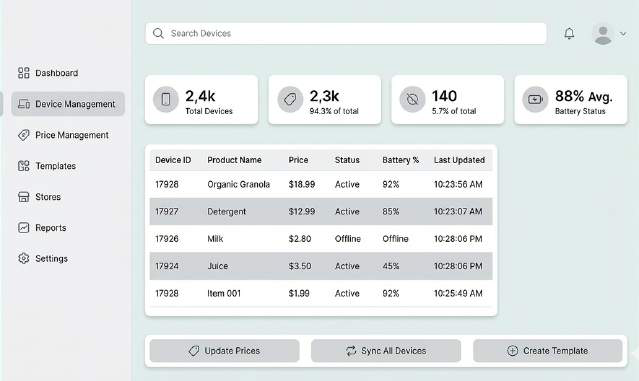This screenshot has height=381, width=639.
Task: Click the Templates icon in sidebar
Action: pyautogui.click(x=24, y=166)
